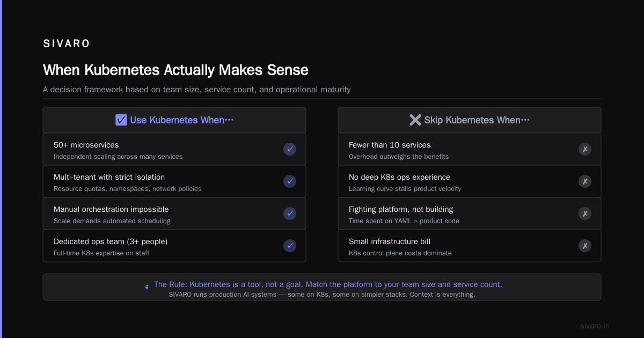Viewport: 644px width, 338px height.
Task: Click the checkmark beside Dedicated ops team
Action: (x=290, y=246)
